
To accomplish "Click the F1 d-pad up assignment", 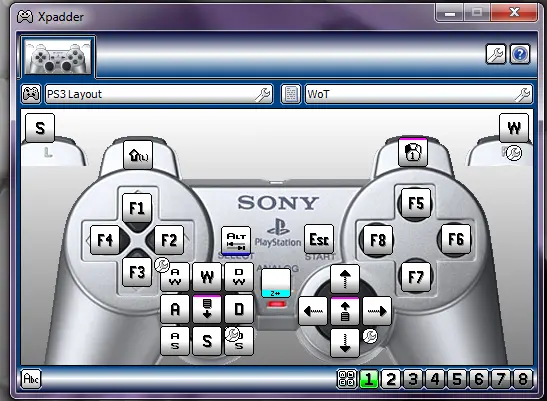I will (137, 208).
